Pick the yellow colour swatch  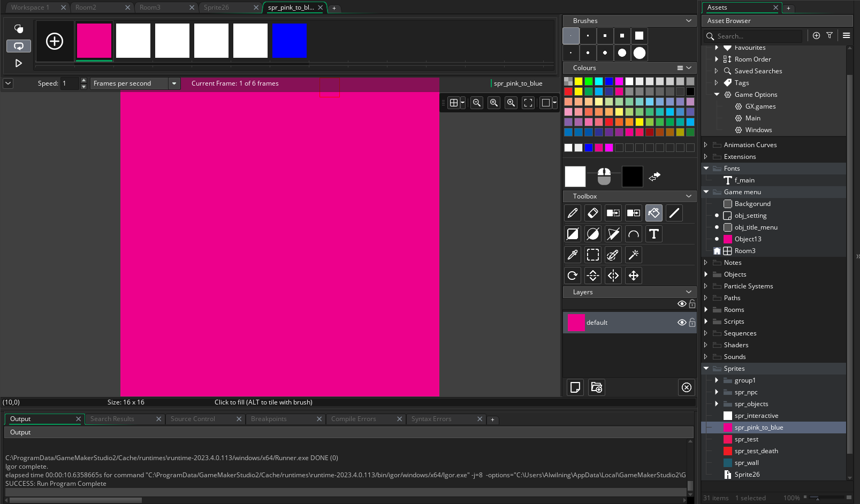pos(578,81)
